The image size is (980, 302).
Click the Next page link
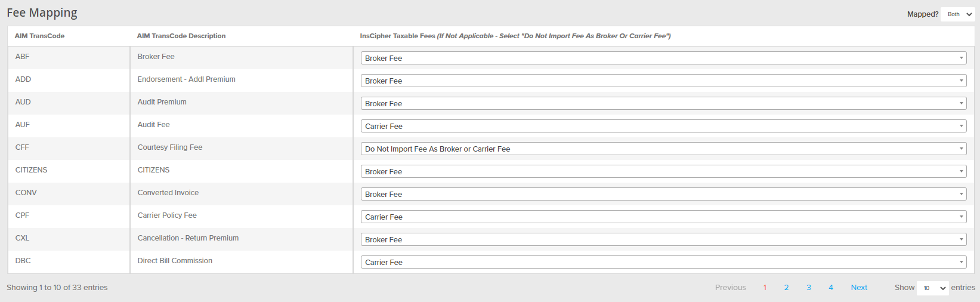(x=859, y=288)
